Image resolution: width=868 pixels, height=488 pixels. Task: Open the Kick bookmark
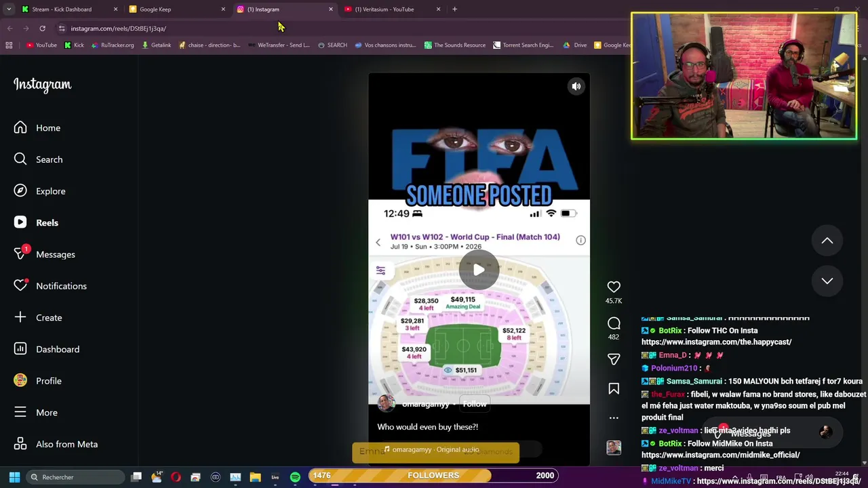[74, 45]
